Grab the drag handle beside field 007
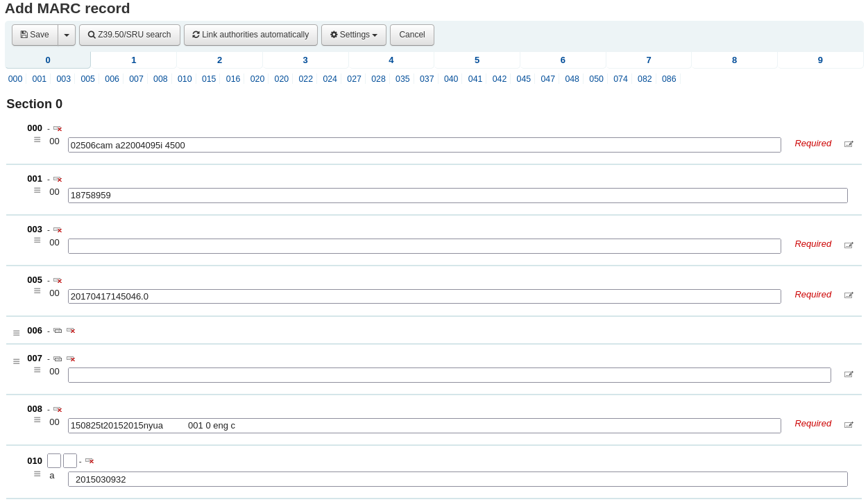868x502 pixels. pyautogui.click(x=16, y=361)
